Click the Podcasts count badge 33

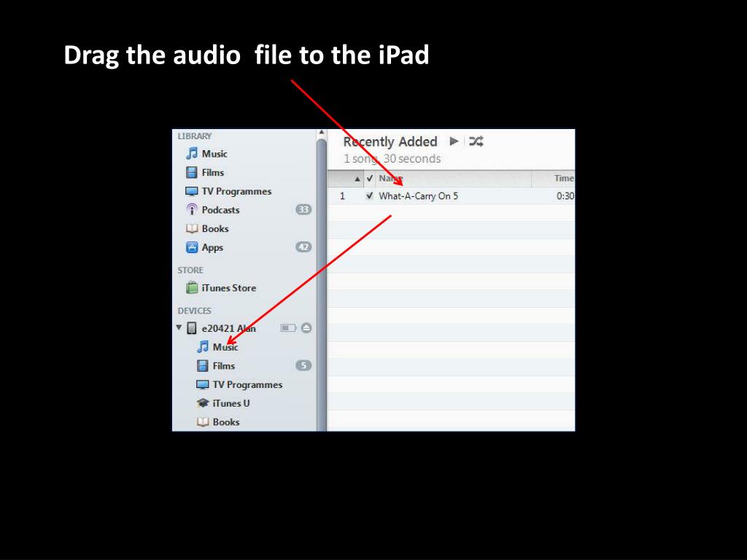point(303,209)
